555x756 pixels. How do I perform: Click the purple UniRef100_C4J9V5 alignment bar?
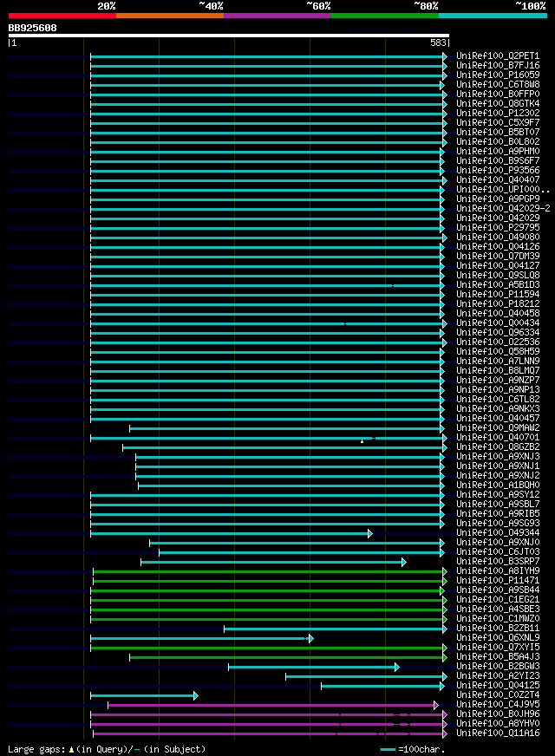pos(273,706)
